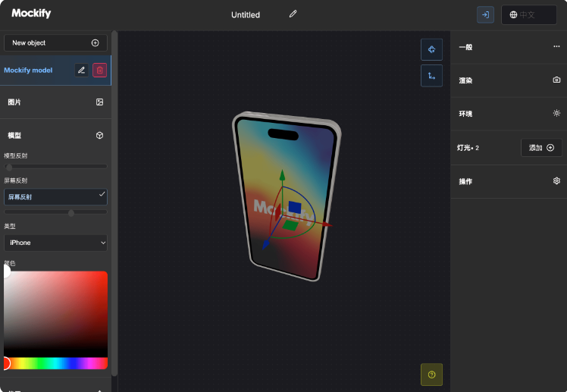Collapse the 模型 section
Screen dimensions: 567x392
pyautogui.click(x=55, y=135)
